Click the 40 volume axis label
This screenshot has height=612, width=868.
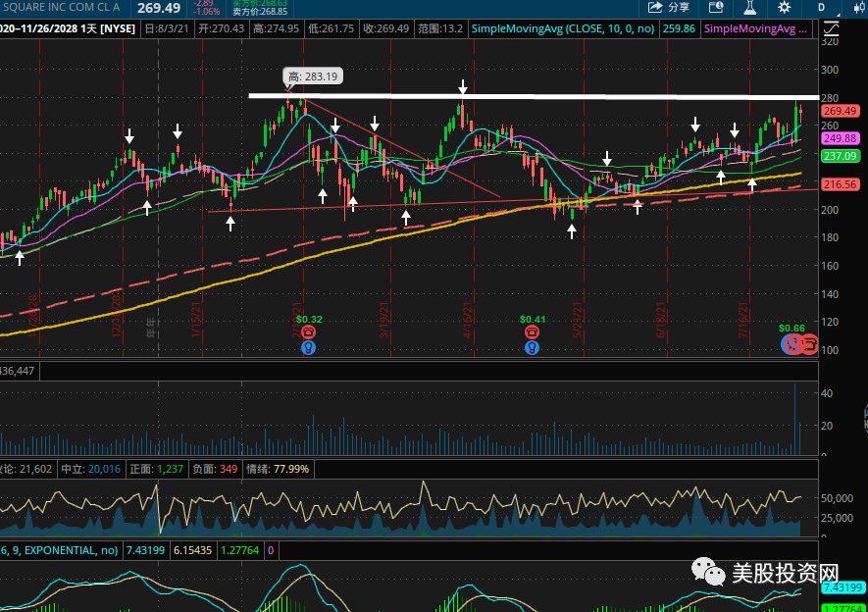click(827, 393)
